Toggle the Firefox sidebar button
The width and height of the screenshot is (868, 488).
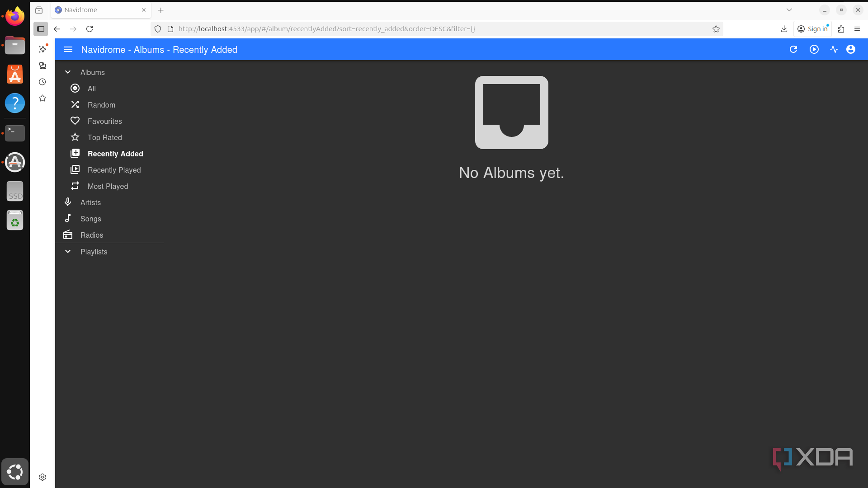point(41,29)
